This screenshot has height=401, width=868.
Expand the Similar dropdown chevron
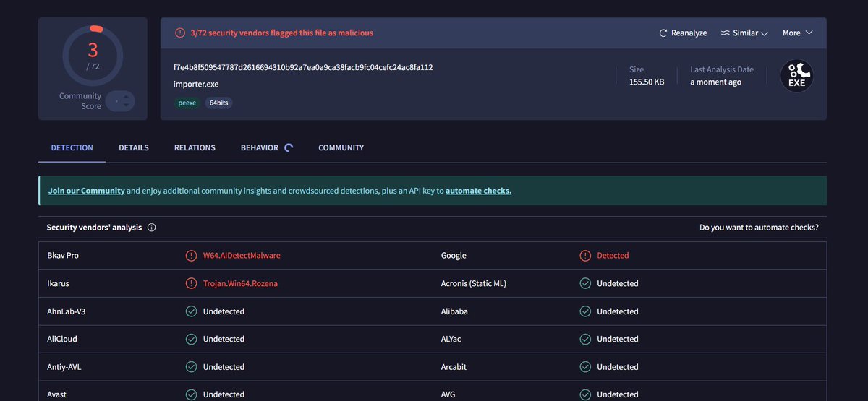click(x=764, y=34)
